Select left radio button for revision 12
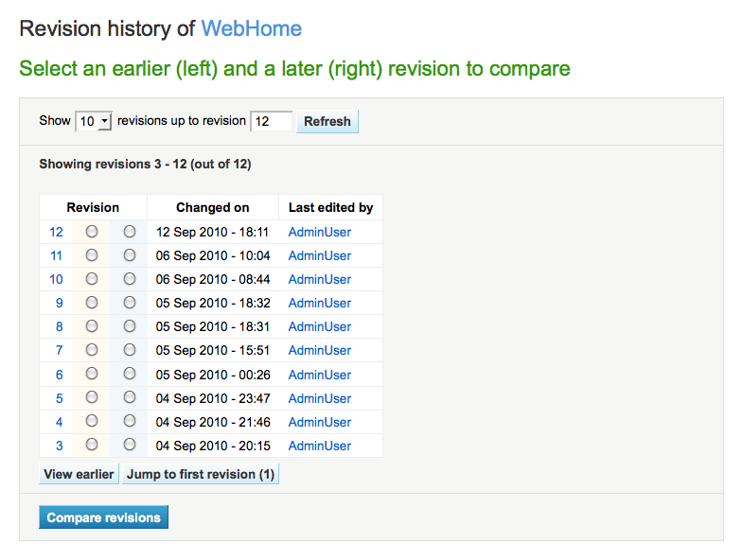Viewport: 743px width, 560px height. (91, 232)
